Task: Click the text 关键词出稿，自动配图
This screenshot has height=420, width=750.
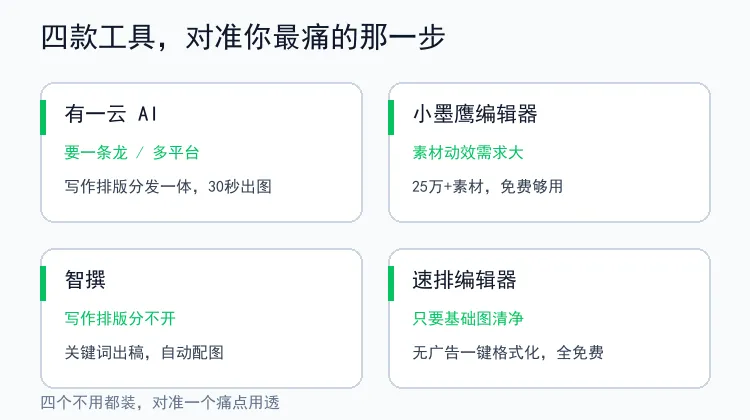Action: coord(144,353)
